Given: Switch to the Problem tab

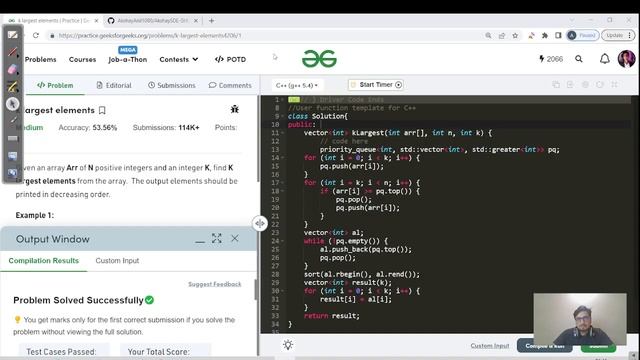Looking at the screenshot, I should click(55, 85).
